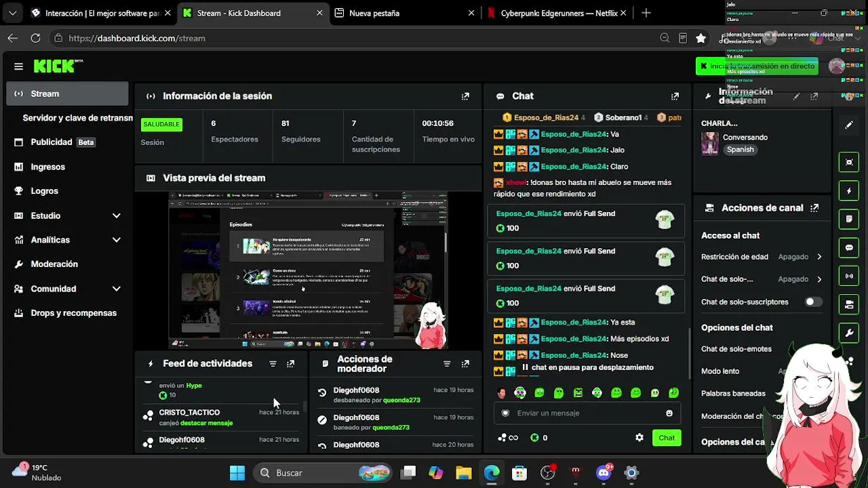Open Restricción de edad setting
This screenshot has width=868, height=488.
point(762,257)
